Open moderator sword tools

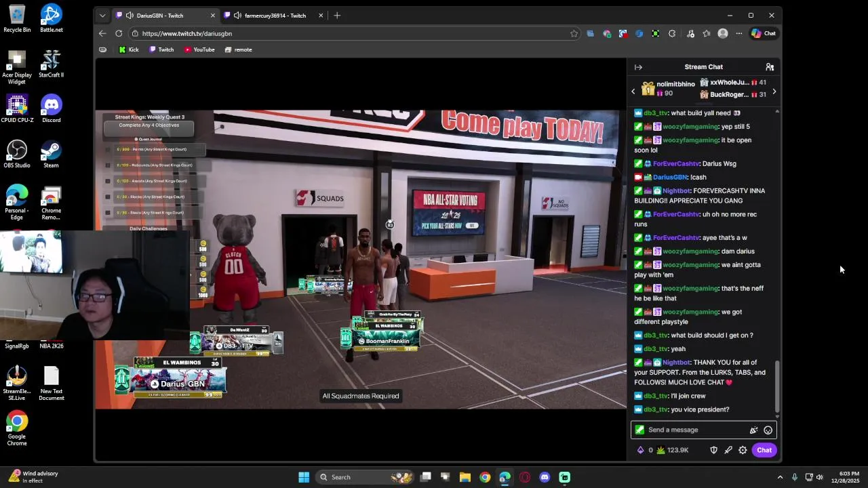[x=728, y=450]
